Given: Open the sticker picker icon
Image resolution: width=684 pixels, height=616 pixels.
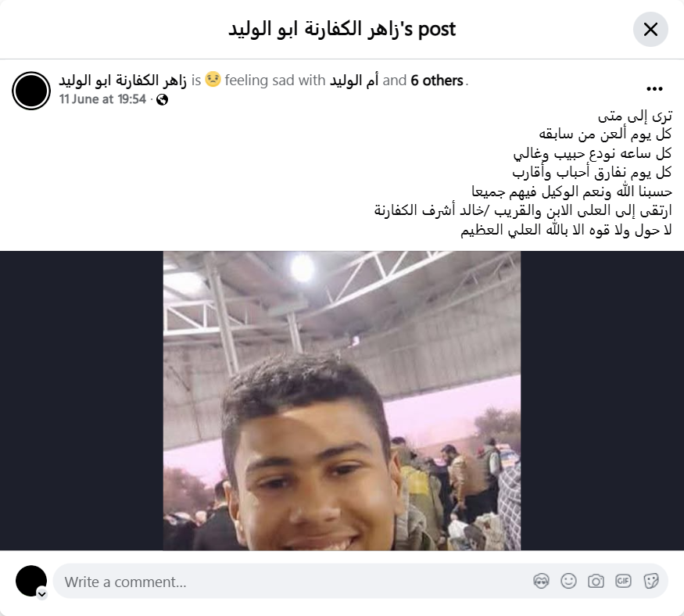Looking at the screenshot, I should click(x=651, y=581).
